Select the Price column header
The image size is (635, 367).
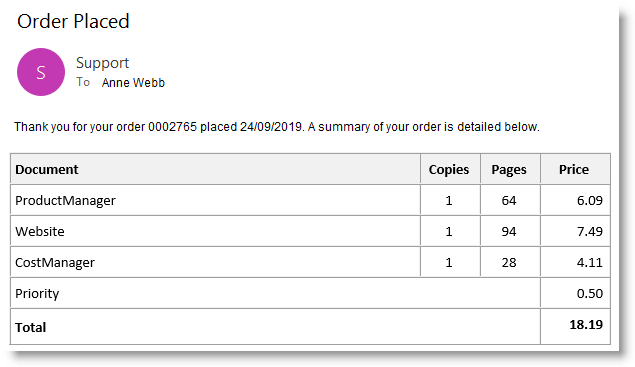(574, 169)
